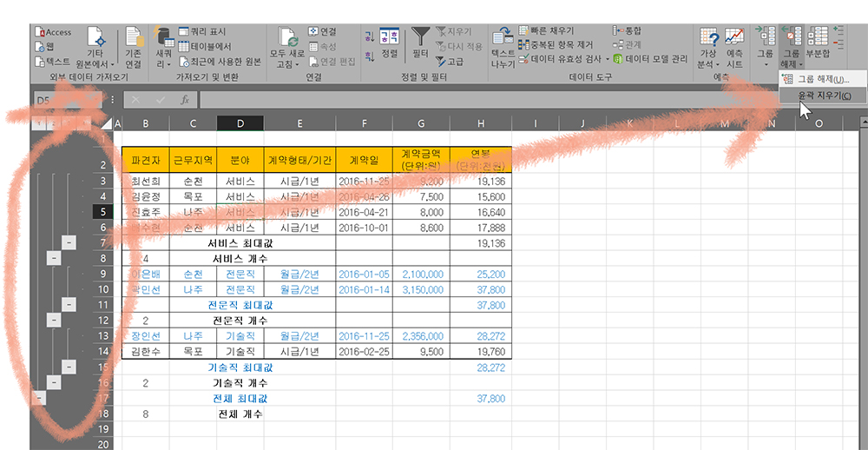868x450 pixels.
Task: Click the sort ascending icon
Action: point(369,36)
